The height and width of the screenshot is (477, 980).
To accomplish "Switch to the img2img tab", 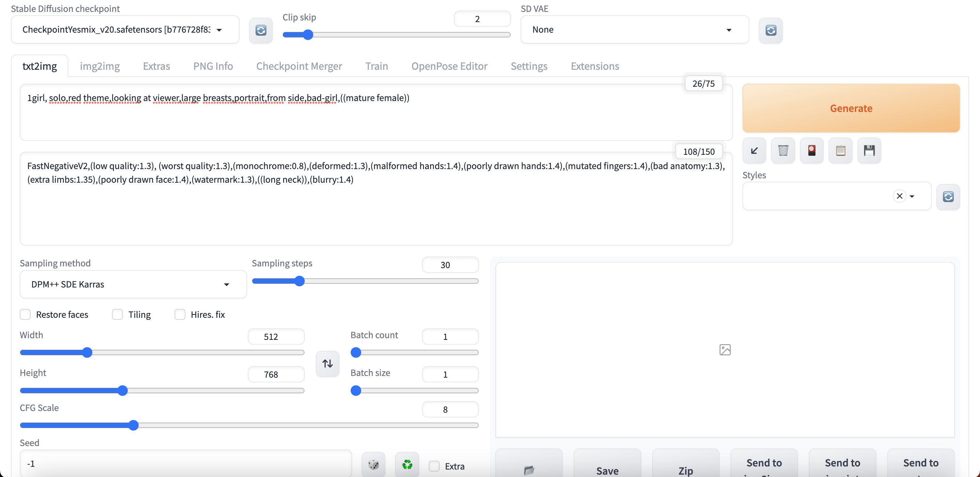I will pyautogui.click(x=100, y=66).
